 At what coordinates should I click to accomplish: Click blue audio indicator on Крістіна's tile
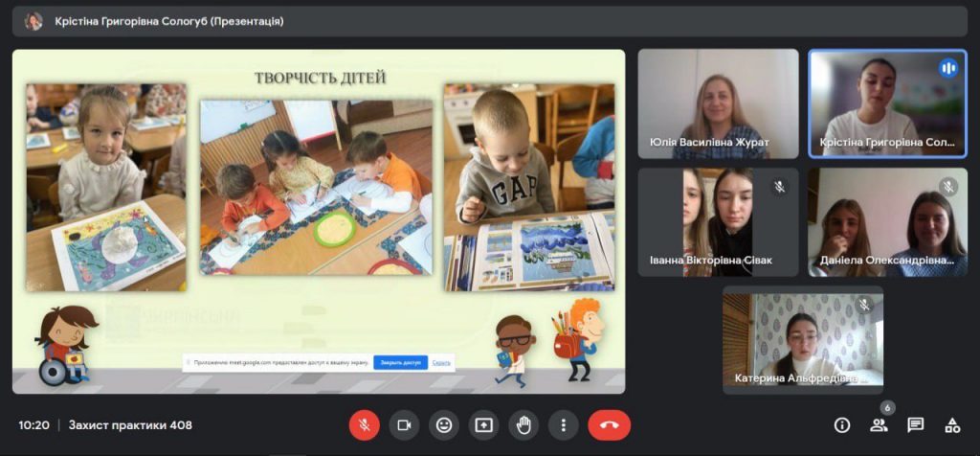tap(948, 68)
